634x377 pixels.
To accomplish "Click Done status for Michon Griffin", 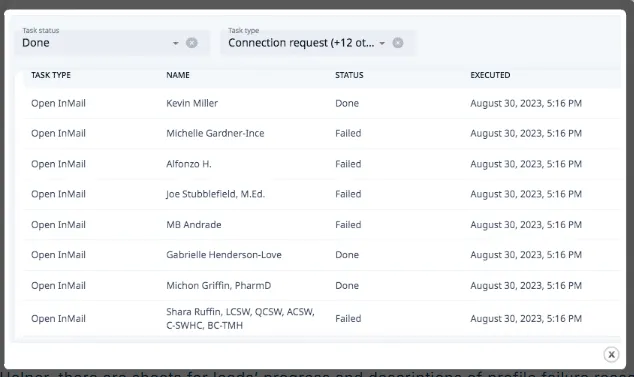I will click(347, 286).
